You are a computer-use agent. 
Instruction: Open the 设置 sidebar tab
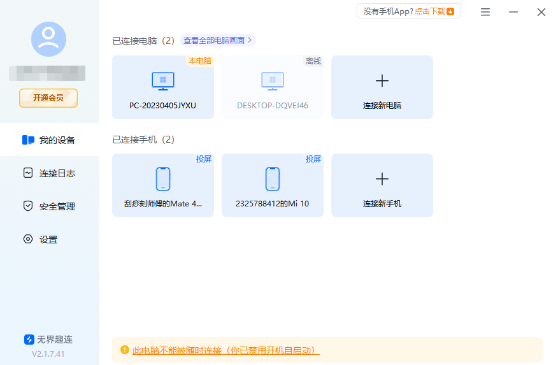coord(49,239)
